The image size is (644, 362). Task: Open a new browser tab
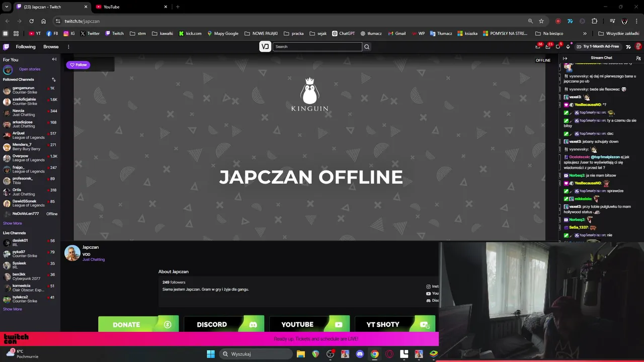[178, 7]
